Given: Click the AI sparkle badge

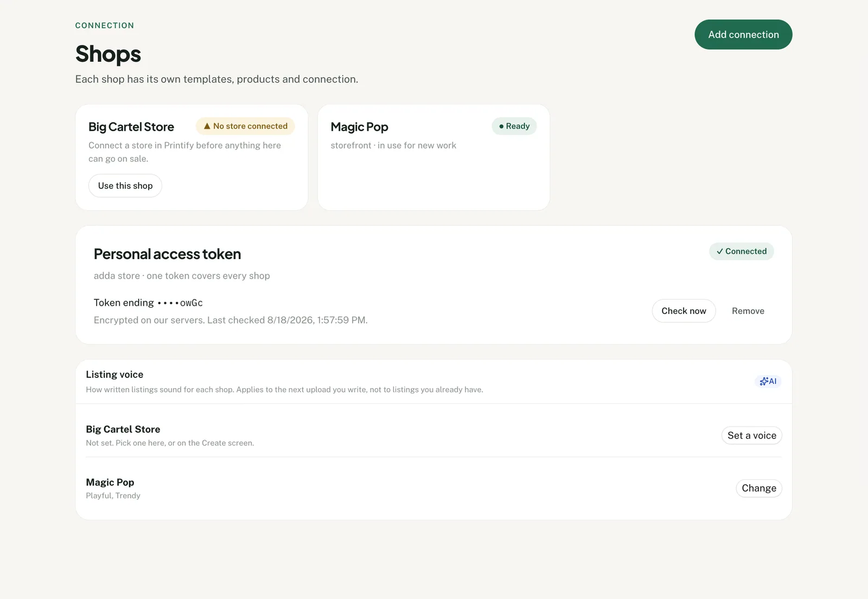Looking at the screenshot, I should point(768,381).
